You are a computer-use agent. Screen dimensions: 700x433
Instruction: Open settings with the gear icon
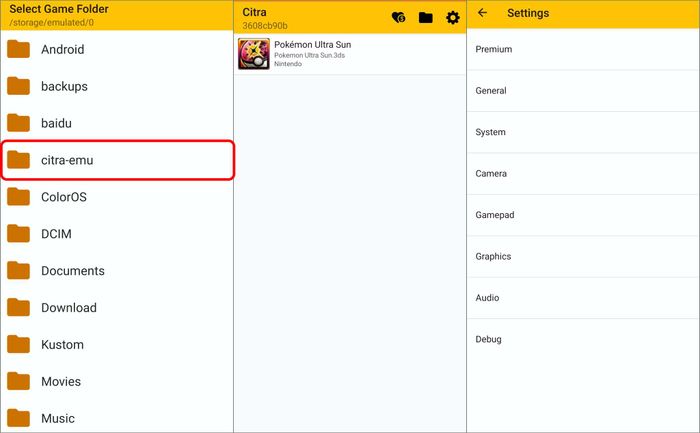[x=453, y=18]
